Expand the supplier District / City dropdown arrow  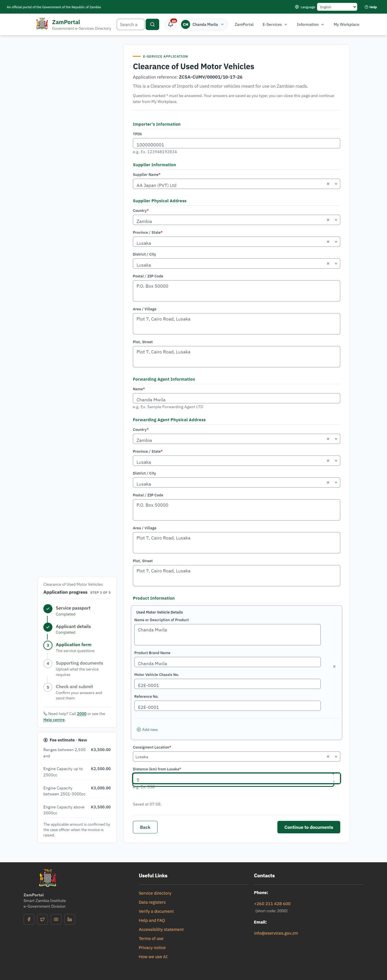(336, 264)
